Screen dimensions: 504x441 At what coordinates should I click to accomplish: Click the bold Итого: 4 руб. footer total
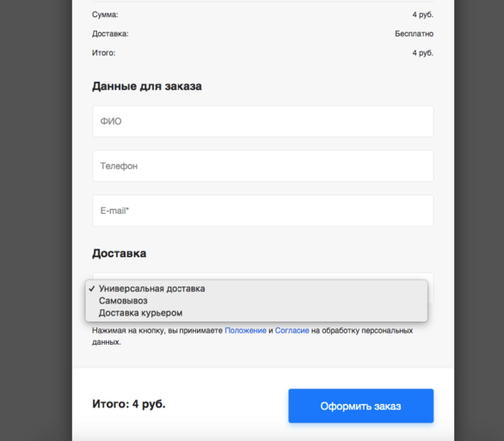tap(128, 404)
